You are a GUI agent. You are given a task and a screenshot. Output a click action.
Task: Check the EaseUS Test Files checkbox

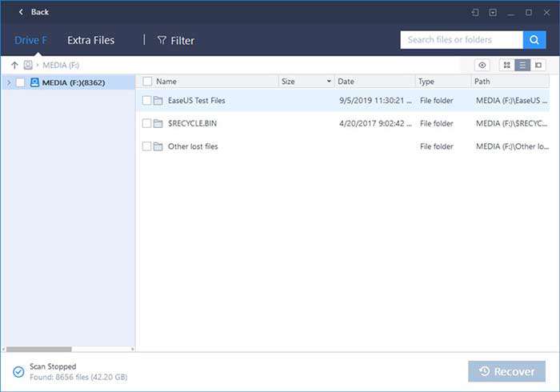pyautogui.click(x=146, y=100)
